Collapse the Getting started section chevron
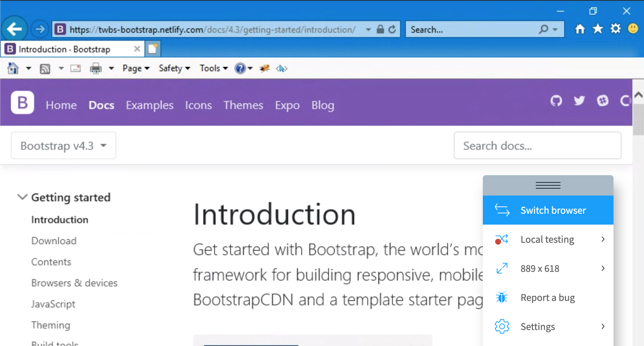Viewport: 644px width, 346px height. tap(23, 197)
